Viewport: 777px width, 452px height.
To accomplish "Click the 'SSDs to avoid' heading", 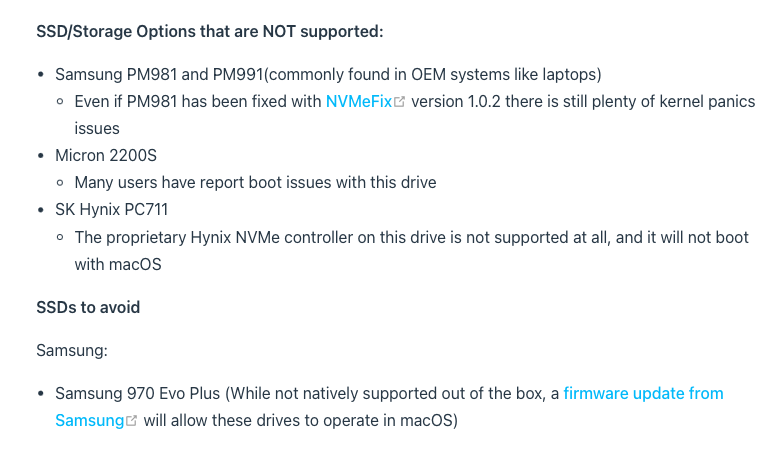I will click(x=88, y=307).
